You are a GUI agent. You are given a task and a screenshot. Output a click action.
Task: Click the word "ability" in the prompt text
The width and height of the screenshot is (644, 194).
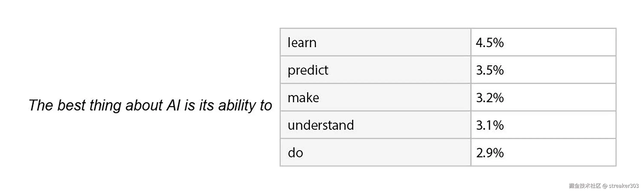pyautogui.click(x=237, y=105)
